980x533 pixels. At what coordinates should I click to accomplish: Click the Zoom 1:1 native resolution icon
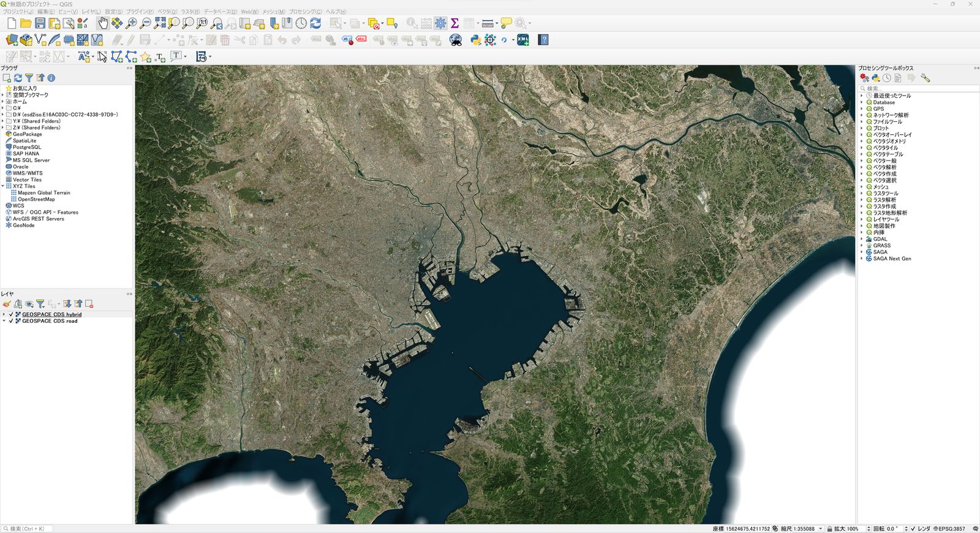pos(202,23)
